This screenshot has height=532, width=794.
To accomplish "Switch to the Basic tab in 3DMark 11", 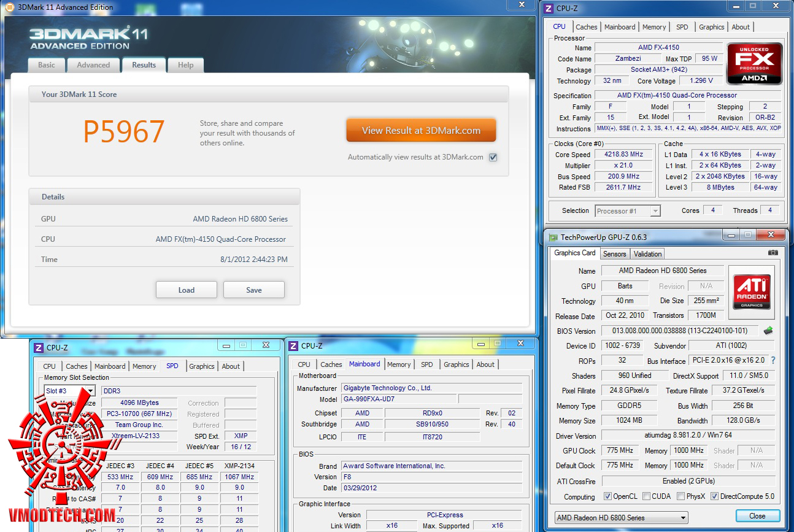I will (x=47, y=65).
